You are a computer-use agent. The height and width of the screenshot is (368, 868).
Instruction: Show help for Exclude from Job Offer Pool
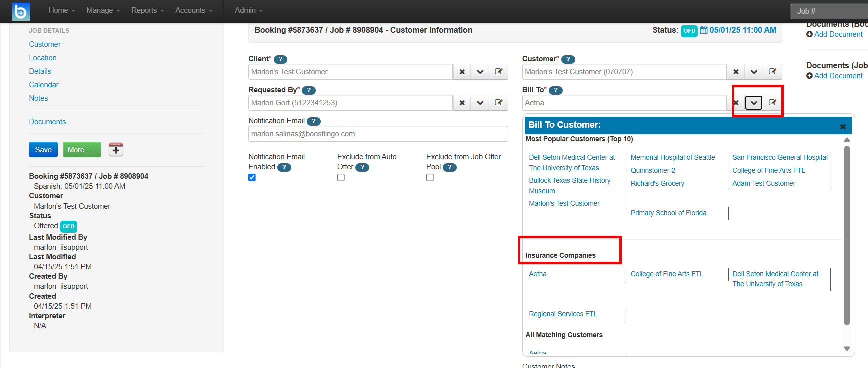(450, 167)
